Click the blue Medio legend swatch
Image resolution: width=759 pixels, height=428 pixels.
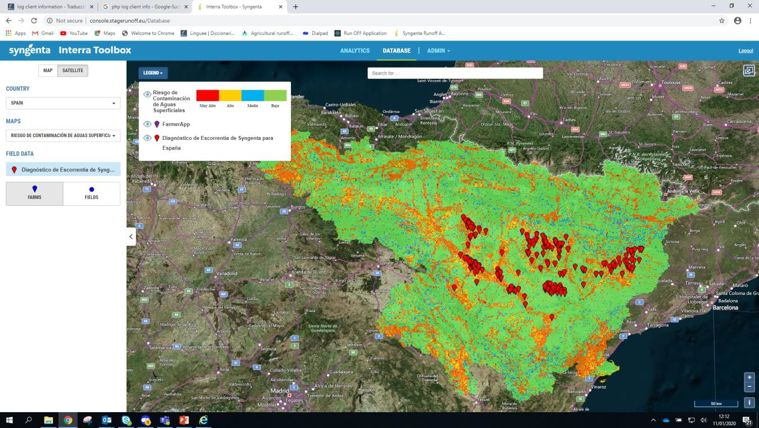[x=253, y=95]
